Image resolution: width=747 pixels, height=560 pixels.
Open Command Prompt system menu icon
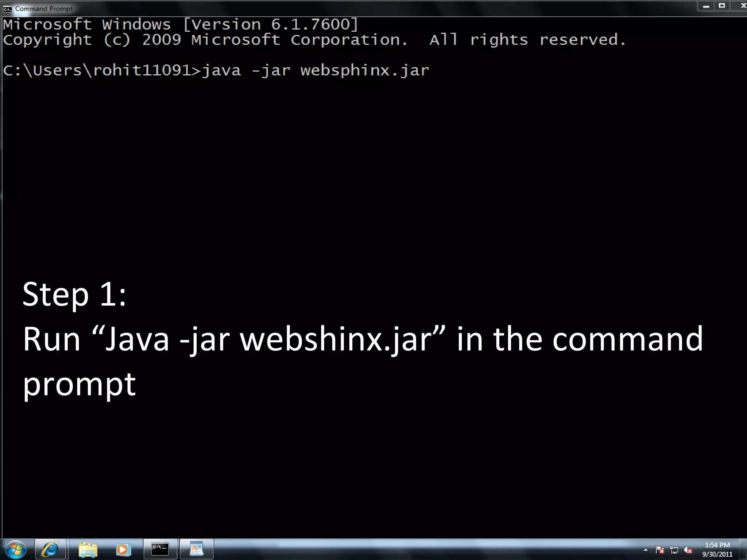tap(7, 9)
